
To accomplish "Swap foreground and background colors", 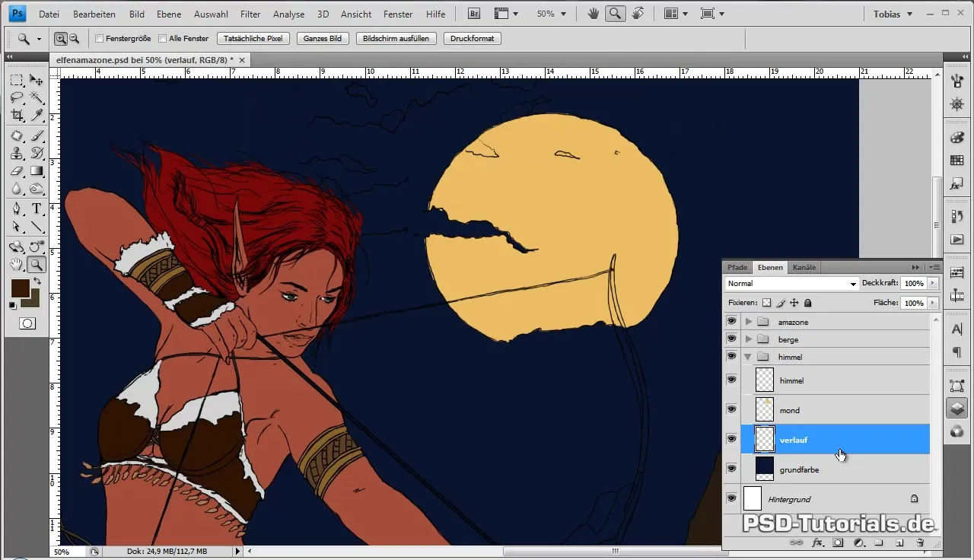I will pyautogui.click(x=37, y=282).
